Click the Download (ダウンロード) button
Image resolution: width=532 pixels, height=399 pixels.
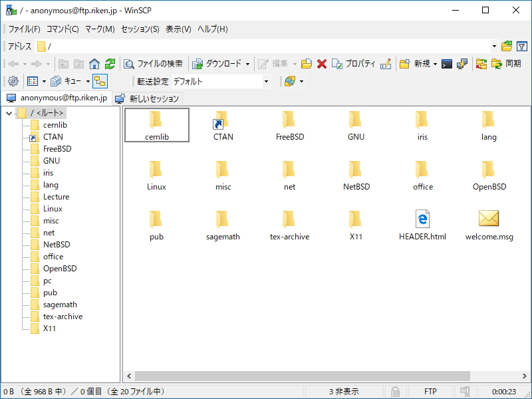pyautogui.click(x=217, y=63)
